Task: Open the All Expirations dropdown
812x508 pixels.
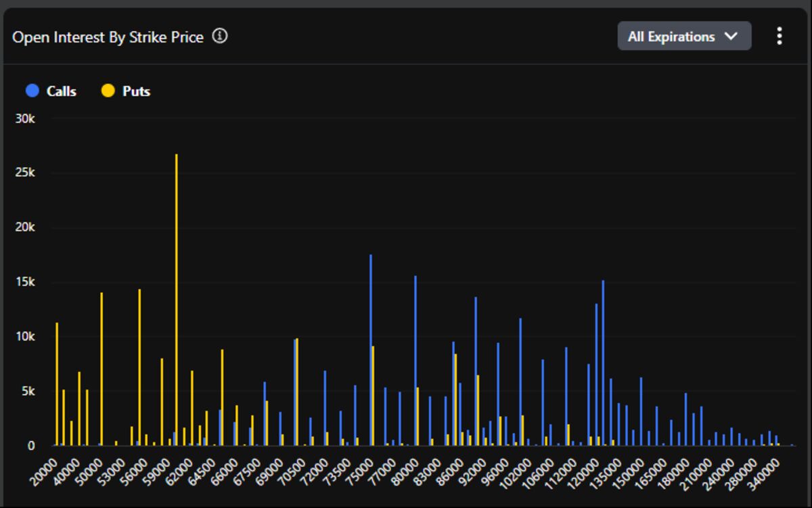Action: tap(683, 37)
